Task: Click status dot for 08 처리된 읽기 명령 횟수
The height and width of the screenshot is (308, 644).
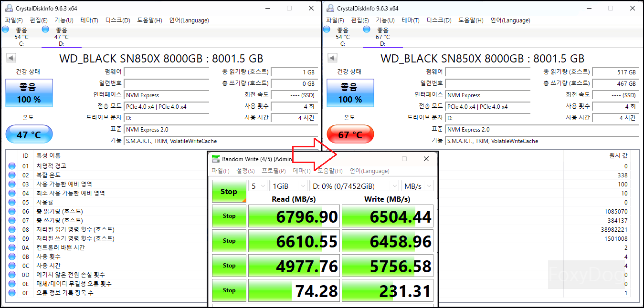Action: pos(12,229)
